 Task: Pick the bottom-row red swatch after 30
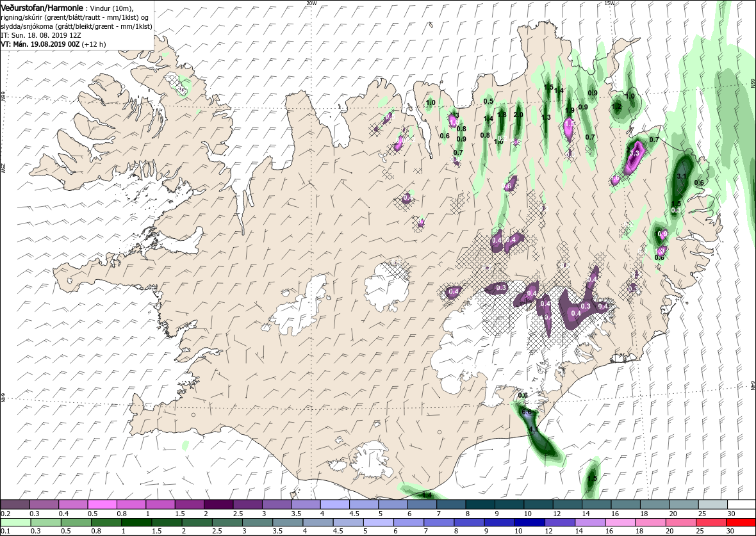(x=741, y=523)
